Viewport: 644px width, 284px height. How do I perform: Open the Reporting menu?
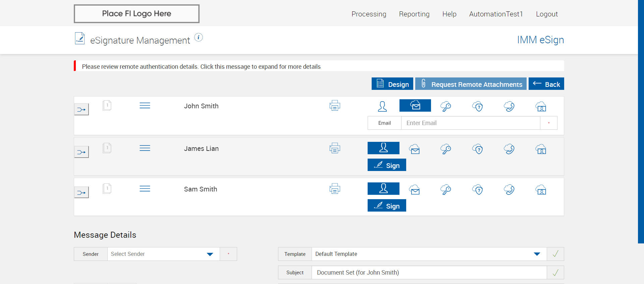point(414,14)
